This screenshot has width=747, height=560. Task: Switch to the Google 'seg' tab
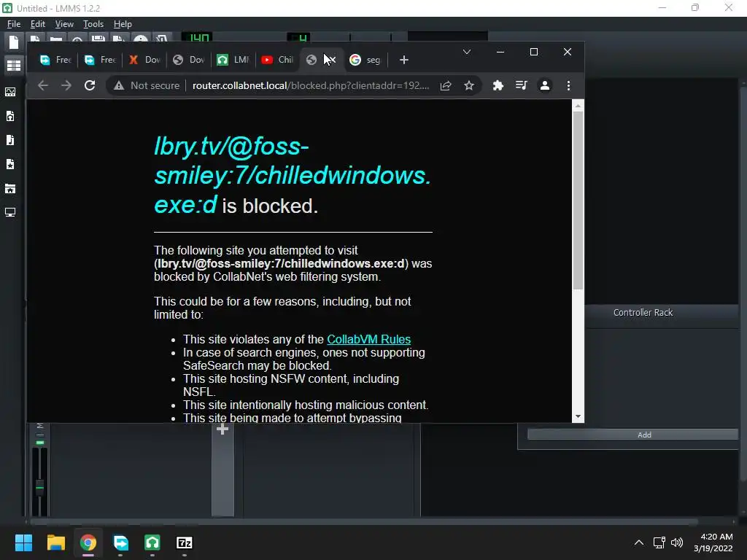click(x=366, y=60)
